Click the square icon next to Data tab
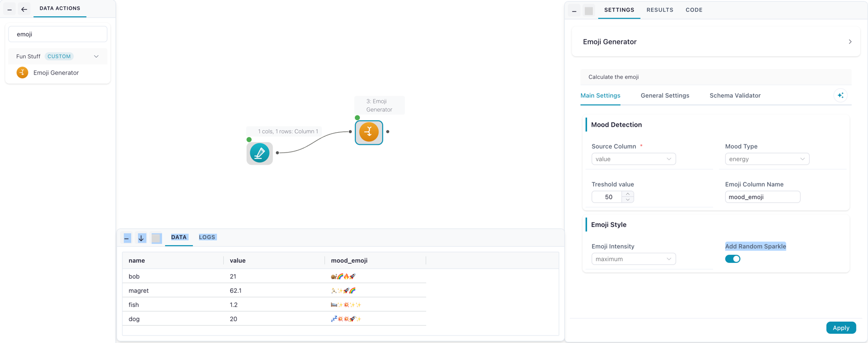868x343 pixels. (156, 238)
